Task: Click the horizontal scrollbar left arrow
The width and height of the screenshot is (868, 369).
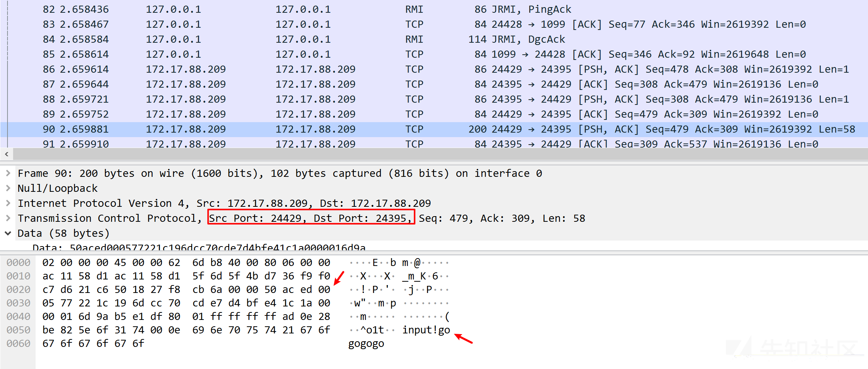Action: (x=6, y=154)
